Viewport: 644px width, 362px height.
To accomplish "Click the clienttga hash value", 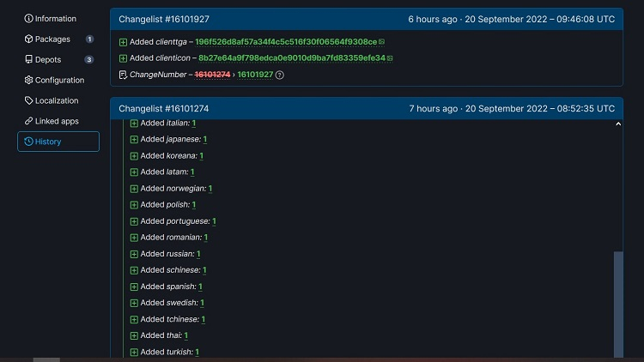I will (x=285, y=41).
